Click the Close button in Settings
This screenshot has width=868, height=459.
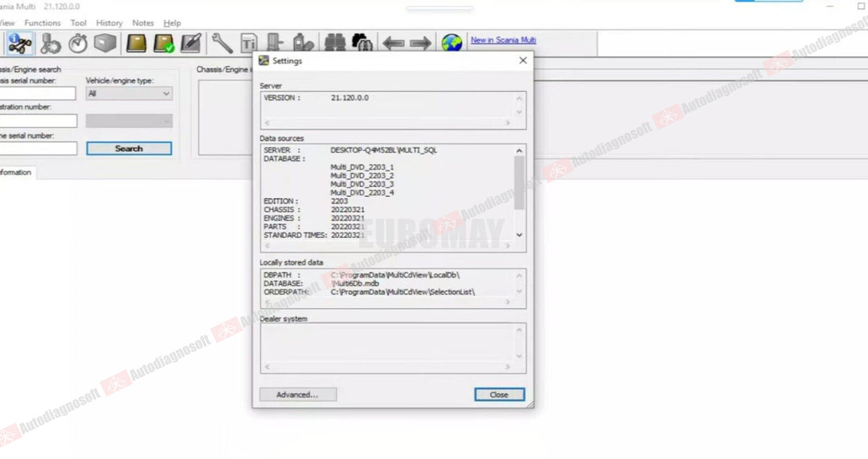499,395
